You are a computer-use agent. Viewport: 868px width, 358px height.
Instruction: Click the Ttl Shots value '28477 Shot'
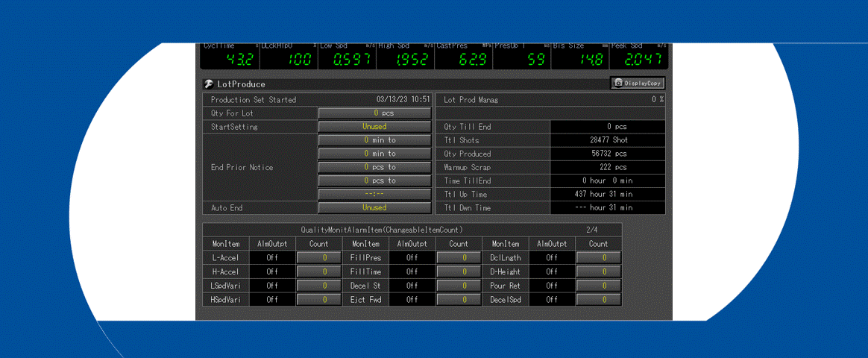pos(608,140)
